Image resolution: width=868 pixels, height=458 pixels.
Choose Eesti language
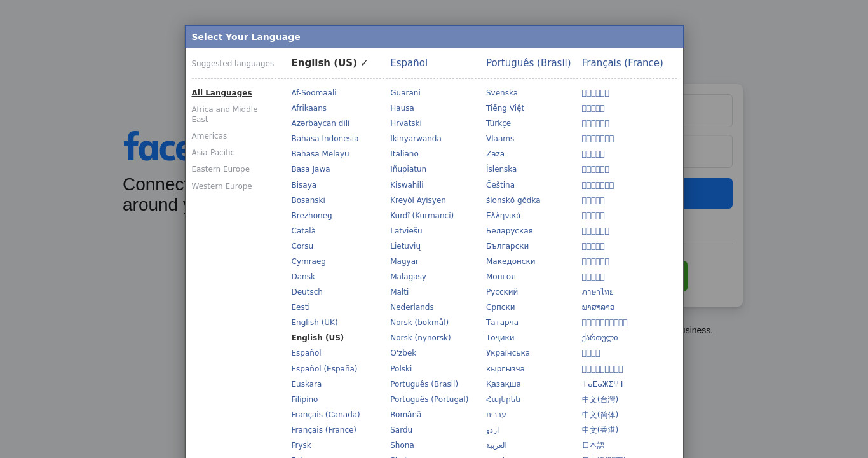click(301, 307)
